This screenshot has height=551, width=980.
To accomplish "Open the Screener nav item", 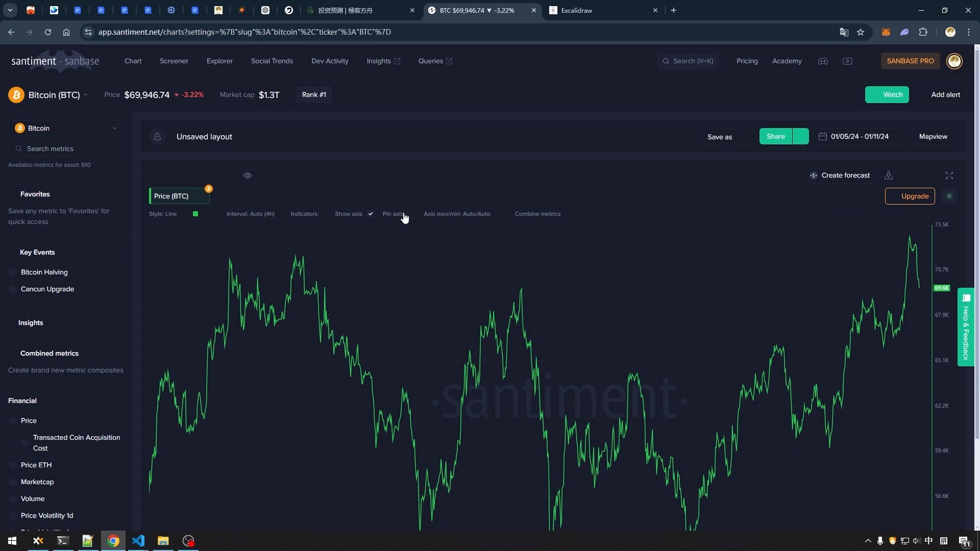I will click(x=174, y=61).
